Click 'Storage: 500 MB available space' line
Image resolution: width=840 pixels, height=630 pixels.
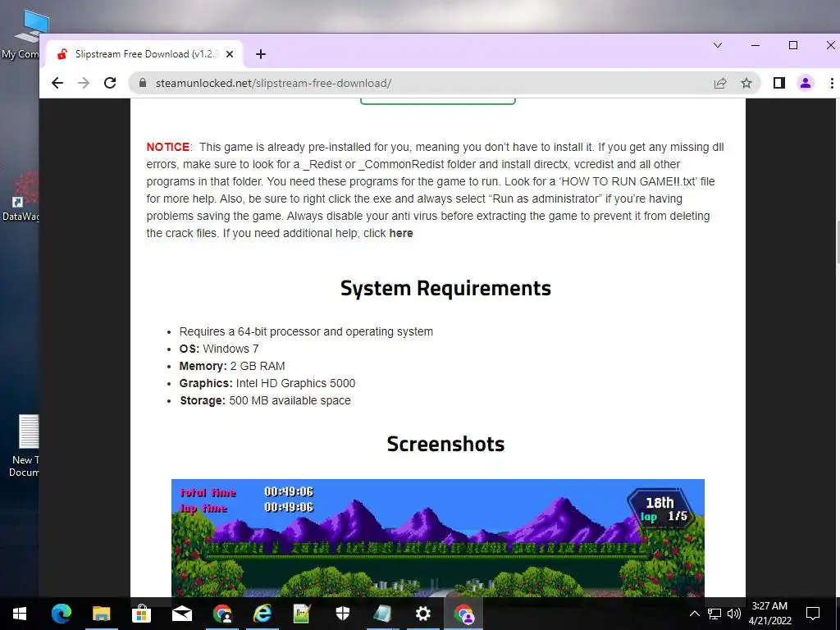click(265, 400)
